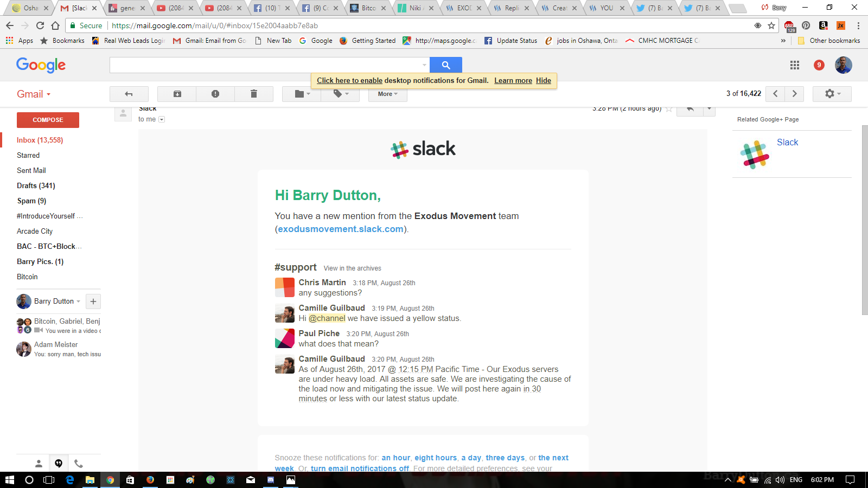Click the COMPOSE button
The width and height of the screenshot is (868, 488).
[x=48, y=120]
